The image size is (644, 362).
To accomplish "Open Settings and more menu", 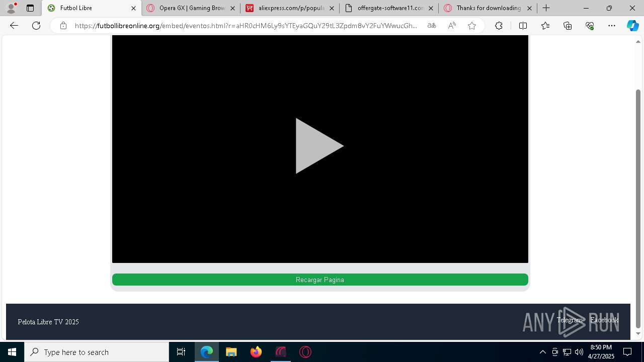I will (x=612, y=26).
